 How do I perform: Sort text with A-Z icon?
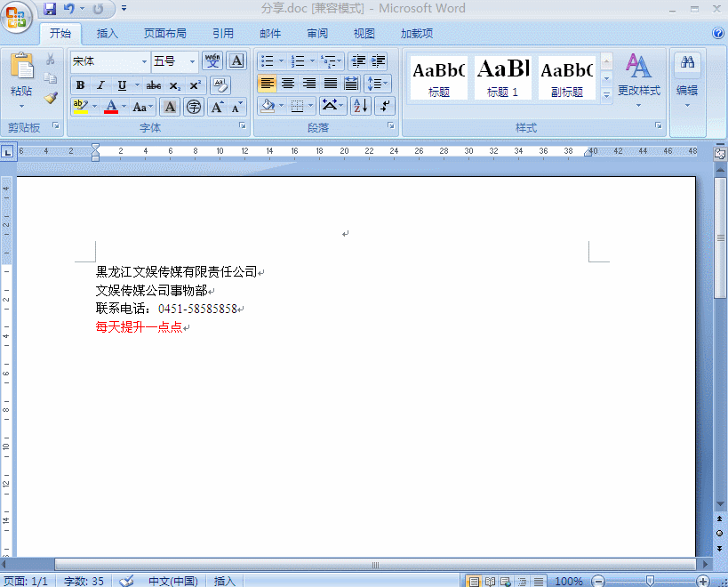click(x=361, y=106)
